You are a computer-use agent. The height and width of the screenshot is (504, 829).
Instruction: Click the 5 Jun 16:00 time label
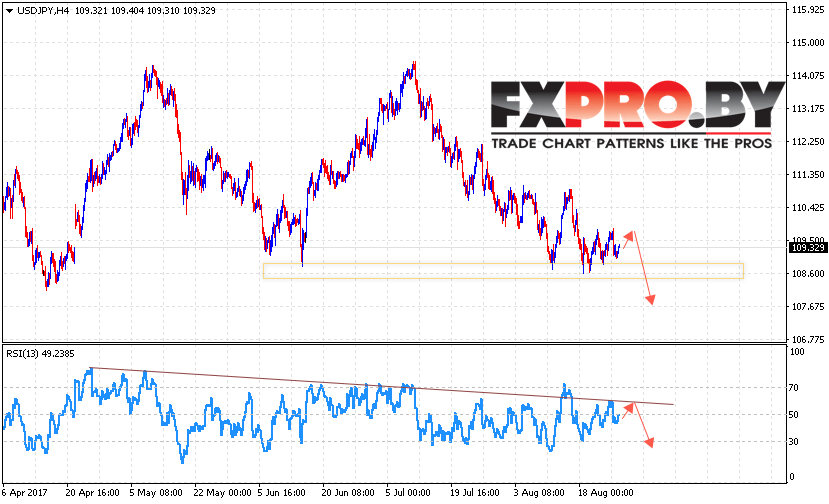click(281, 493)
